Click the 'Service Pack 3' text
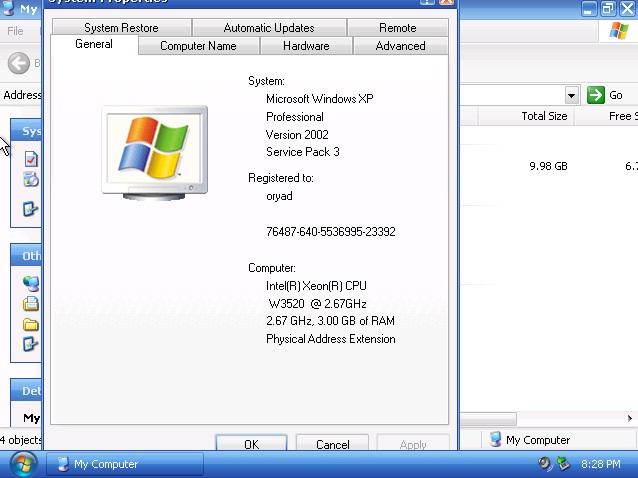The width and height of the screenshot is (638, 478). coord(303,152)
